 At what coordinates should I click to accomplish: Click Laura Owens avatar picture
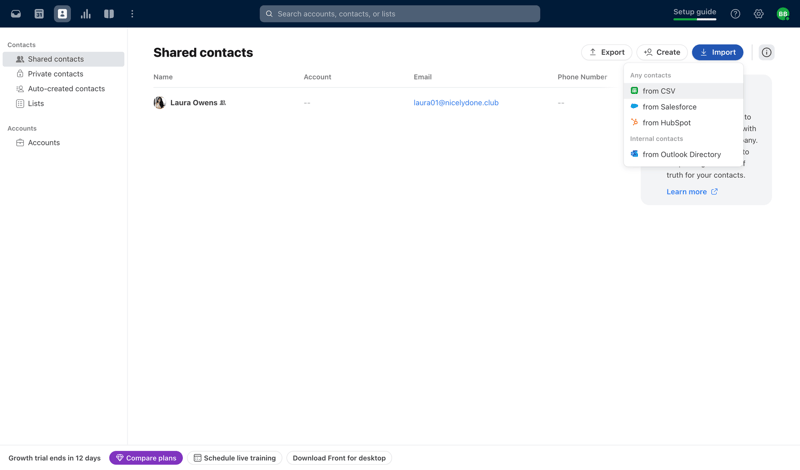point(160,103)
